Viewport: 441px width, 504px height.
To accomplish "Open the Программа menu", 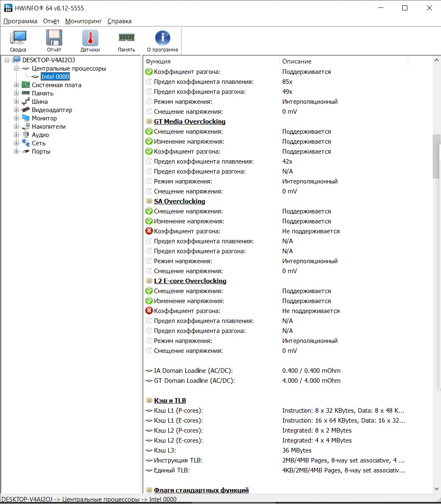I will pos(20,21).
